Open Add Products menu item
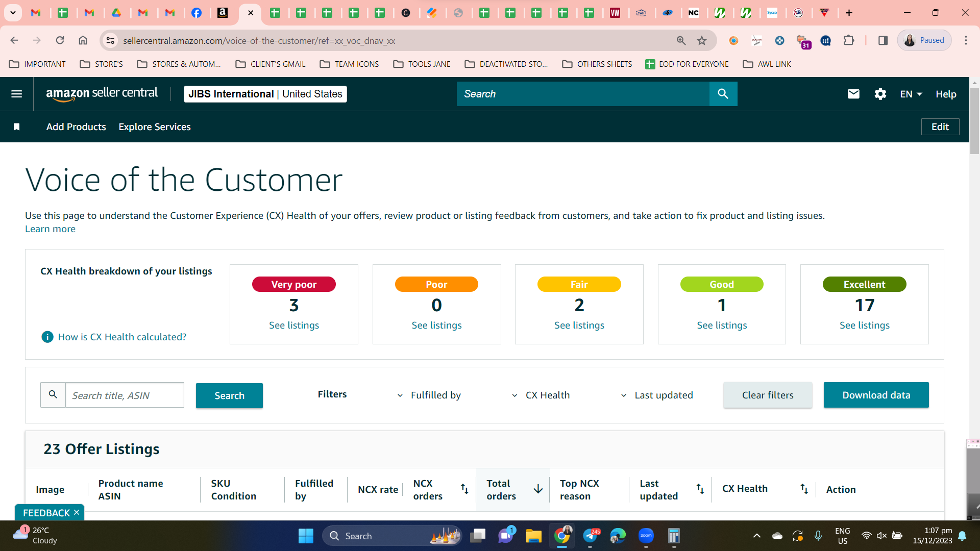 click(x=76, y=127)
